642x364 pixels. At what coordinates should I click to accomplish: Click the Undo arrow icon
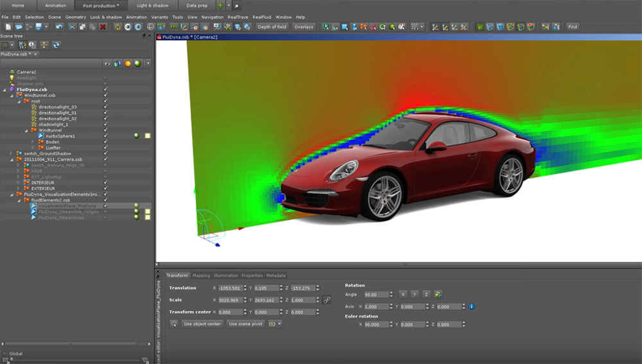tap(59, 27)
